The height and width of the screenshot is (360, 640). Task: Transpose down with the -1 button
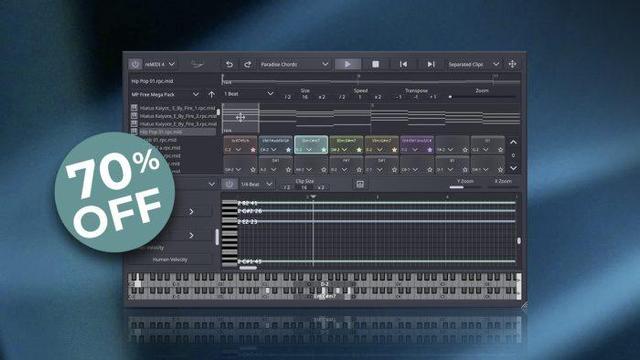398,97
